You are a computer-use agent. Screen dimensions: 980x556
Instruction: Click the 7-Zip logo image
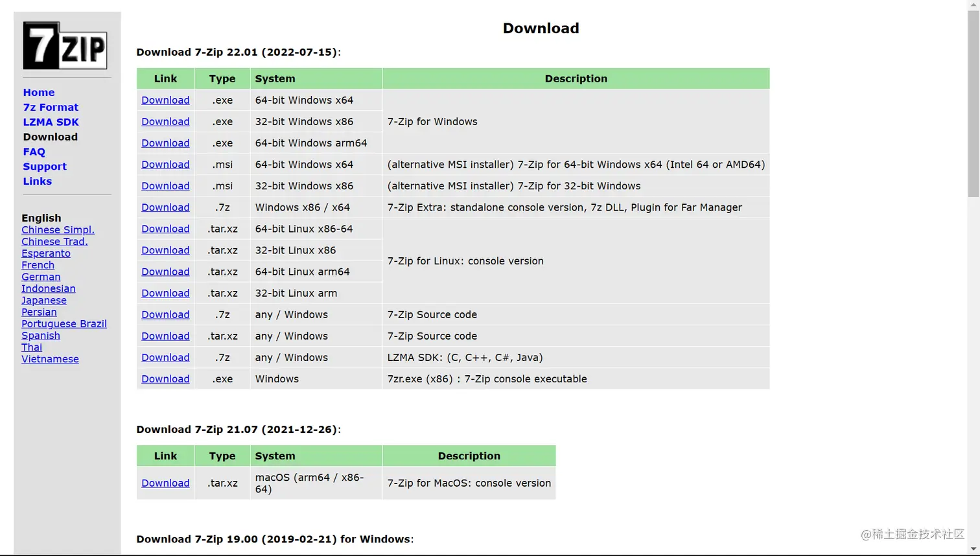click(x=65, y=45)
